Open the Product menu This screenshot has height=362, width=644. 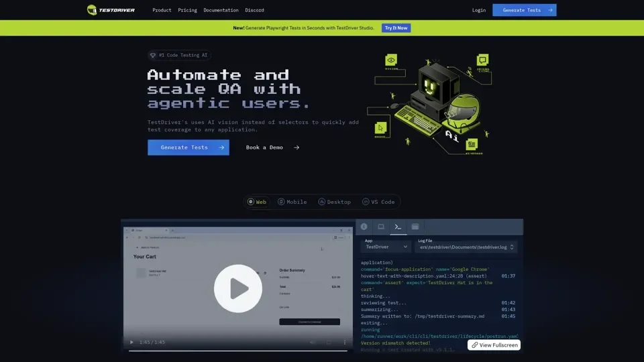point(162,10)
